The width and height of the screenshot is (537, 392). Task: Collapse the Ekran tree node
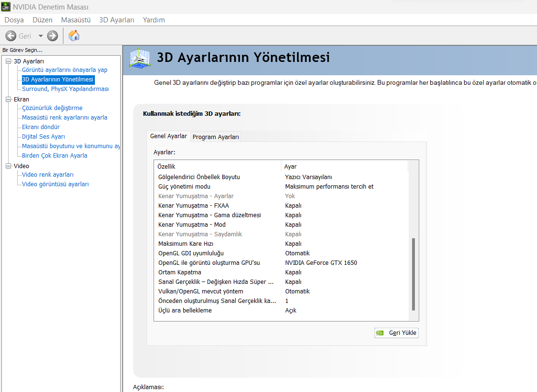9,99
